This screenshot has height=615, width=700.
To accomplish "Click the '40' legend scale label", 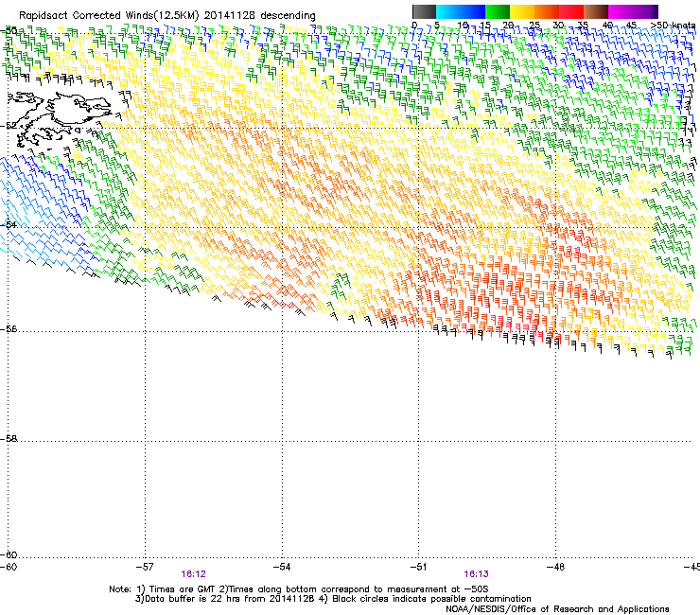I will click(x=607, y=26).
